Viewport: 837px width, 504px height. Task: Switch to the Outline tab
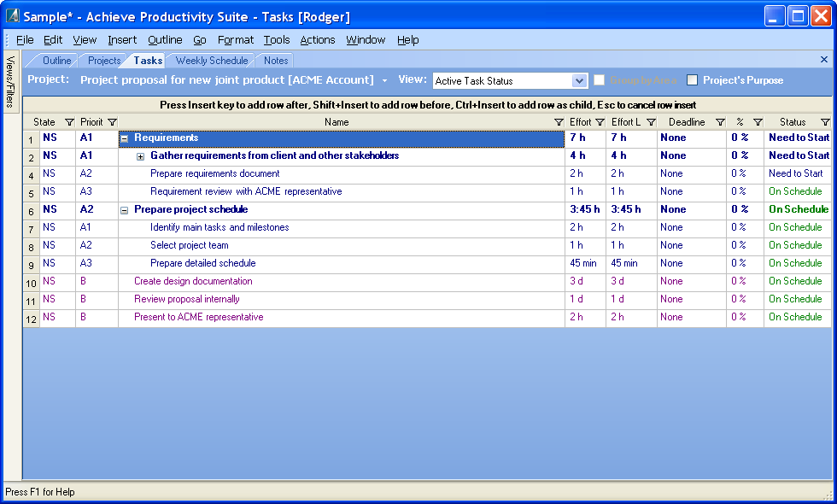click(56, 61)
